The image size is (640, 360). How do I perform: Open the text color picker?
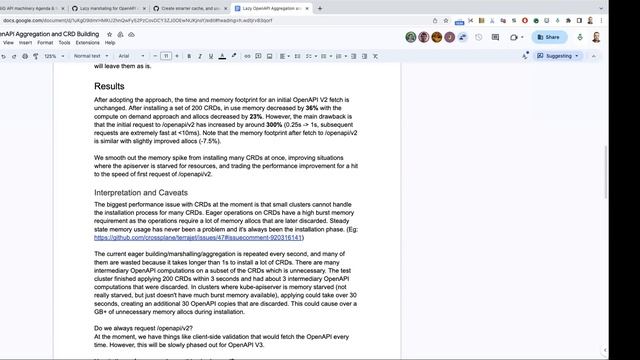[222, 56]
